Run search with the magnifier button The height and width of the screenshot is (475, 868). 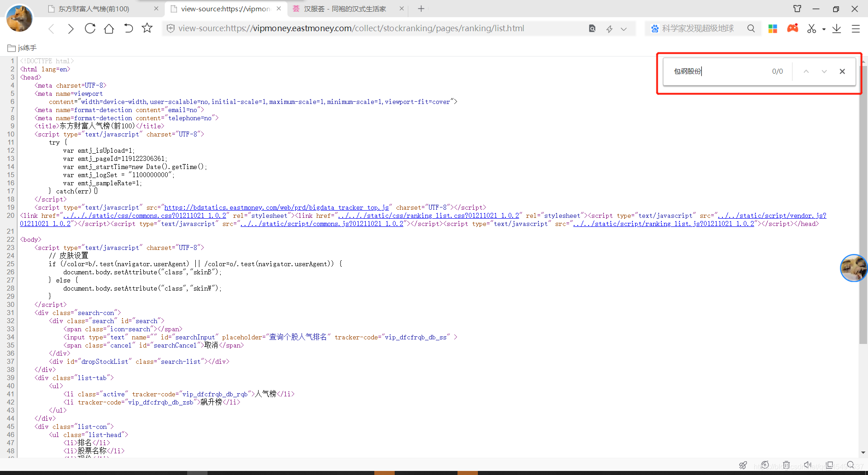point(751,28)
